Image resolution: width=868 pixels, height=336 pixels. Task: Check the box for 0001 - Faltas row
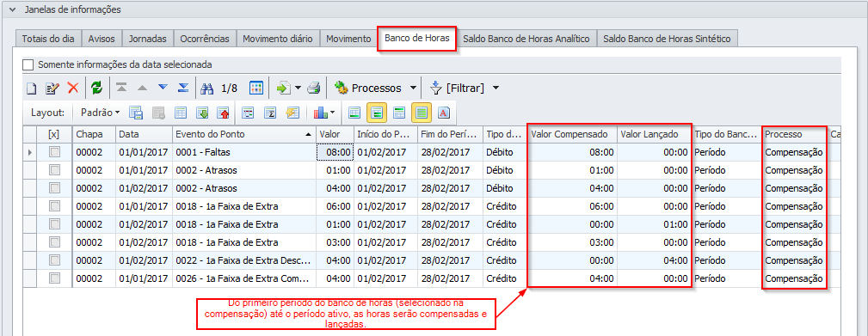54,152
